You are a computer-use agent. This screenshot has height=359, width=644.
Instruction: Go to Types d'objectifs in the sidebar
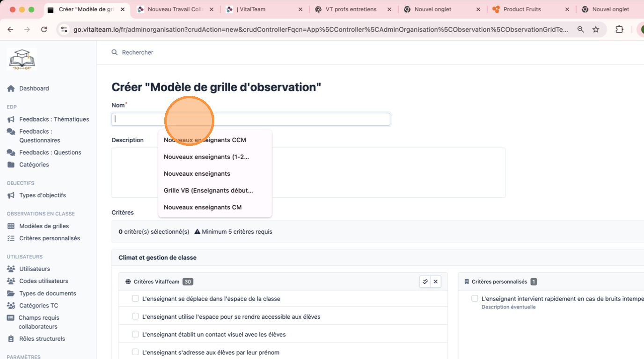point(42,195)
